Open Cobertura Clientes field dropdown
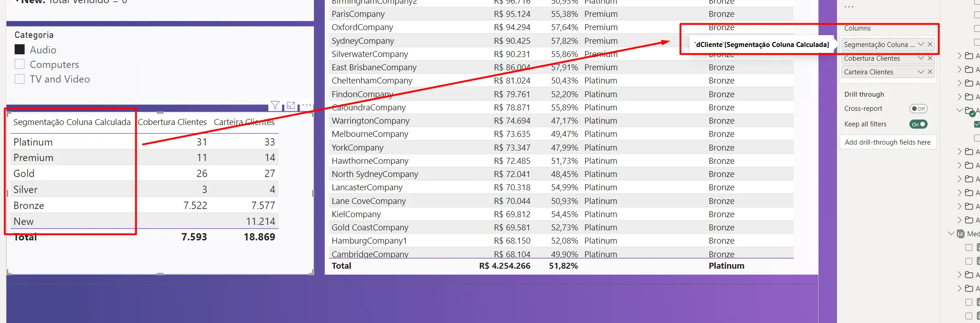The width and height of the screenshot is (980, 323). click(x=920, y=58)
